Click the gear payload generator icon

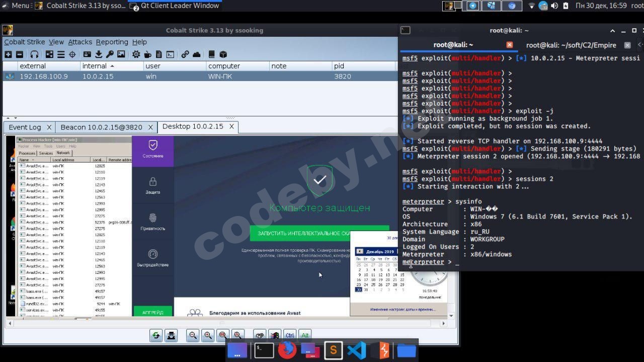[136, 54]
